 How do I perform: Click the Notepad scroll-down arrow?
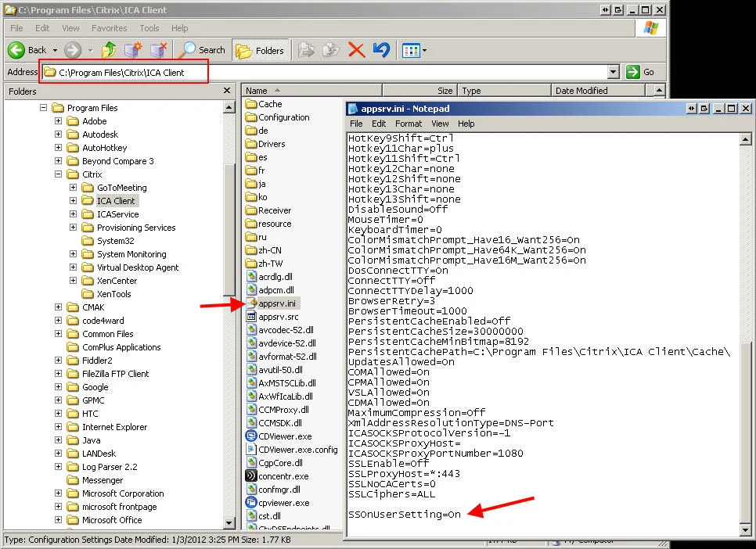coord(745,529)
